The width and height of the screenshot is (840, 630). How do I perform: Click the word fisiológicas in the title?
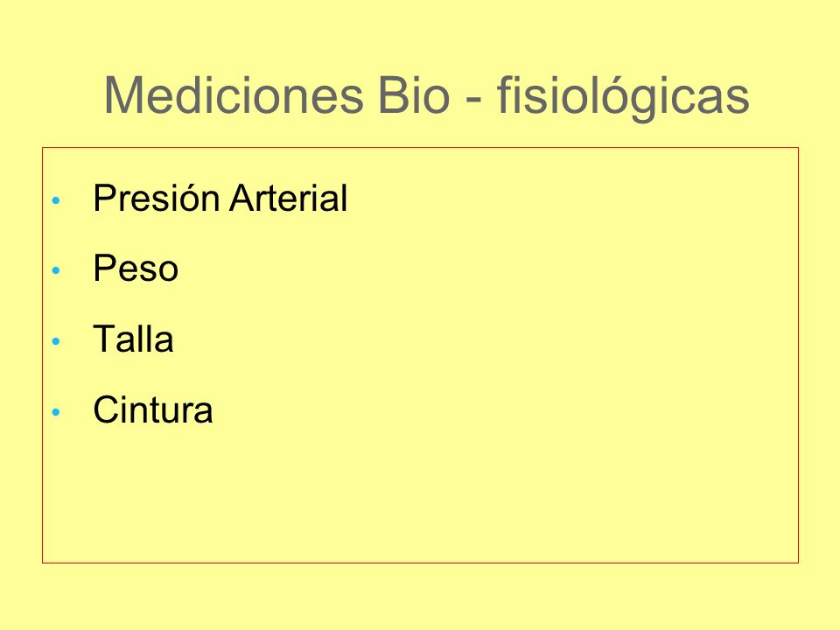pyautogui.click(x=623, y=99)
